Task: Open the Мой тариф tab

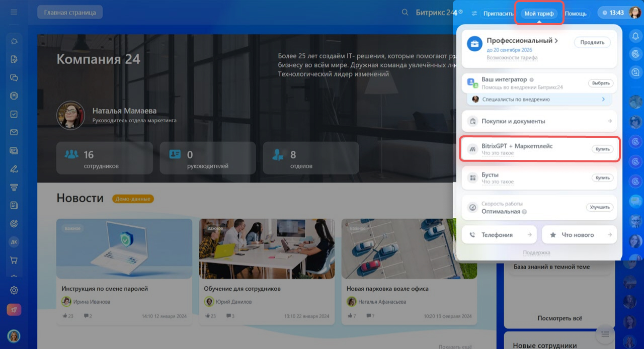Action: (539, 14)
